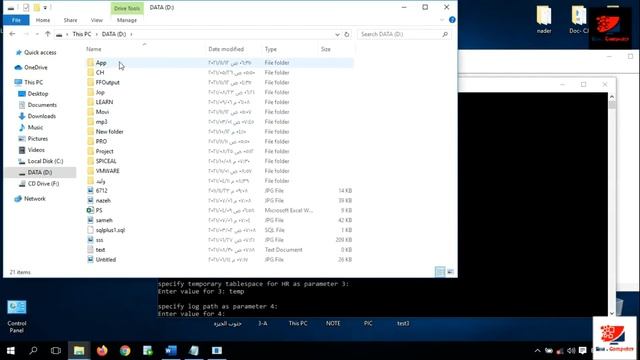640x360 pixels.
Task: Select CD Drive (F:) in navigation pane
Action: pos(43,184)
